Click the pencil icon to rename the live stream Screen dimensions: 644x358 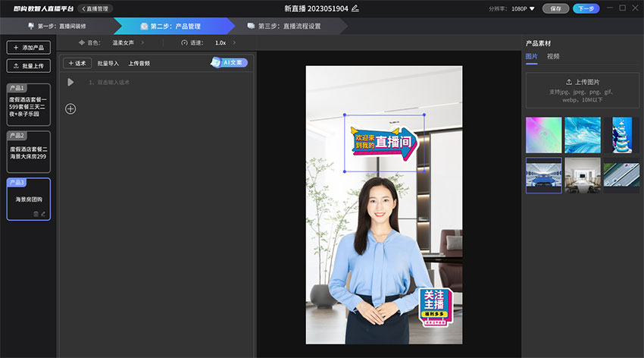coord(355,8)
